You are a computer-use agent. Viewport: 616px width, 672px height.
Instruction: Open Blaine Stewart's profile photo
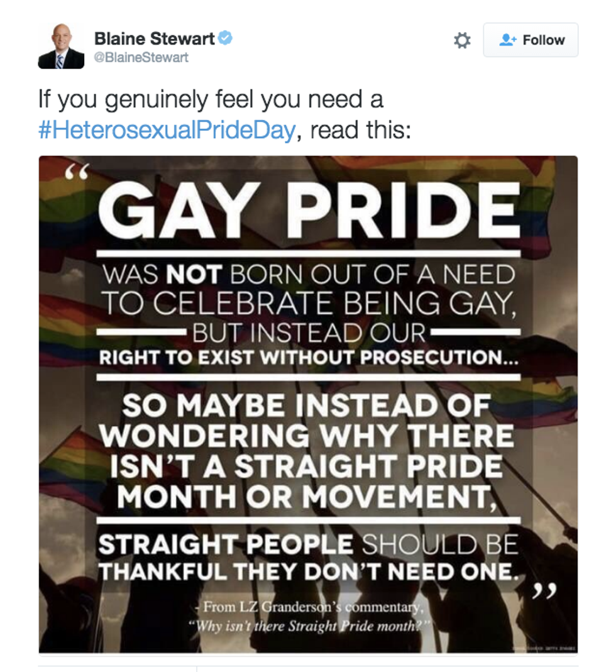pos(61,45)
